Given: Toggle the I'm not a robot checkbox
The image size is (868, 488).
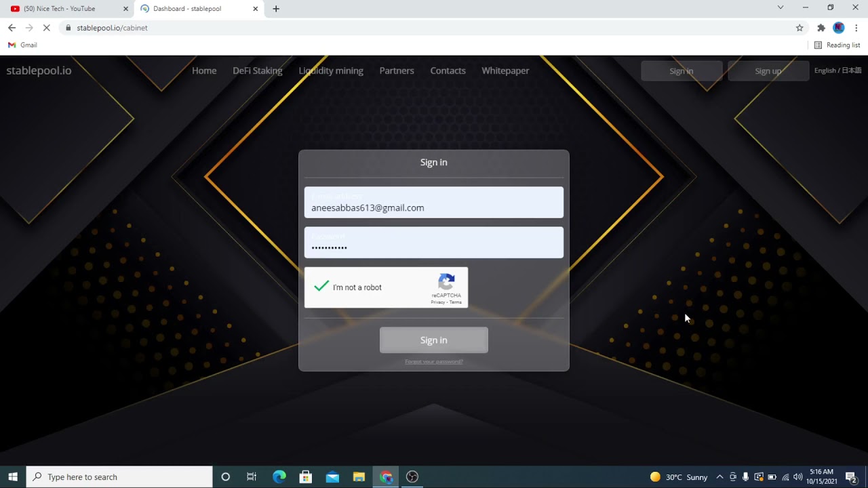Looking at the screenshot, I should (x=321, y=287).
